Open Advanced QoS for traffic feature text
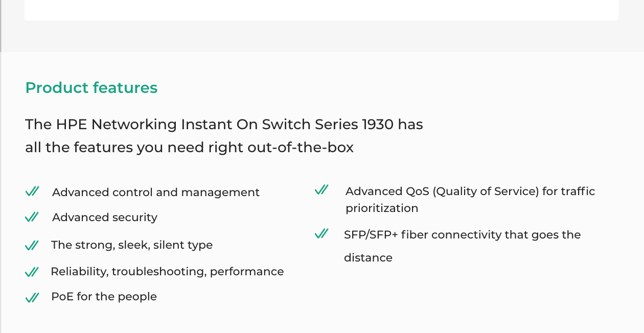The image size is (644, 333). (470, 192)
